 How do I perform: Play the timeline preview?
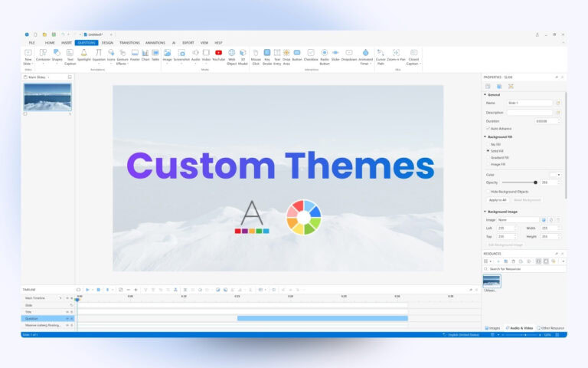[x=87, y=290]
